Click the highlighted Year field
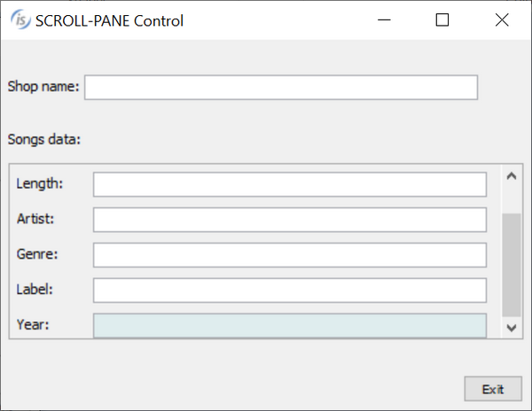The height and width of the screenshot is (411, 532). pos(289,325)
